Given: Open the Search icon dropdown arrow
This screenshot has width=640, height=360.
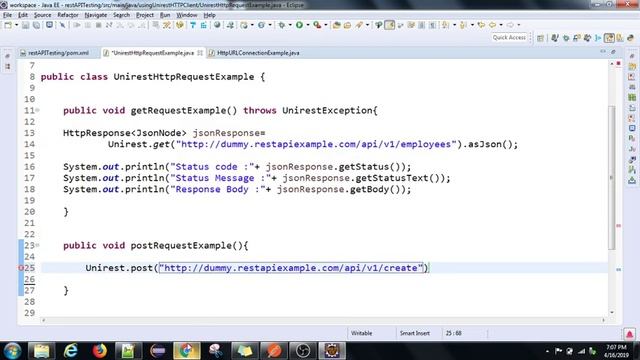Looking at the screenshot, I should 367,25.
